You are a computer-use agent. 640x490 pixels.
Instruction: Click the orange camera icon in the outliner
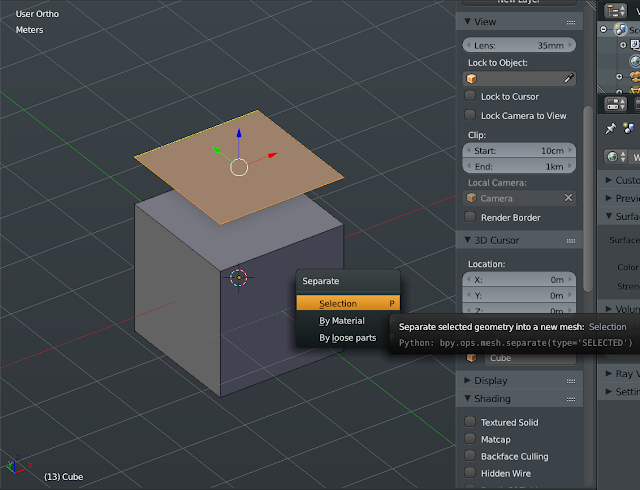click(x=635, y=76)
